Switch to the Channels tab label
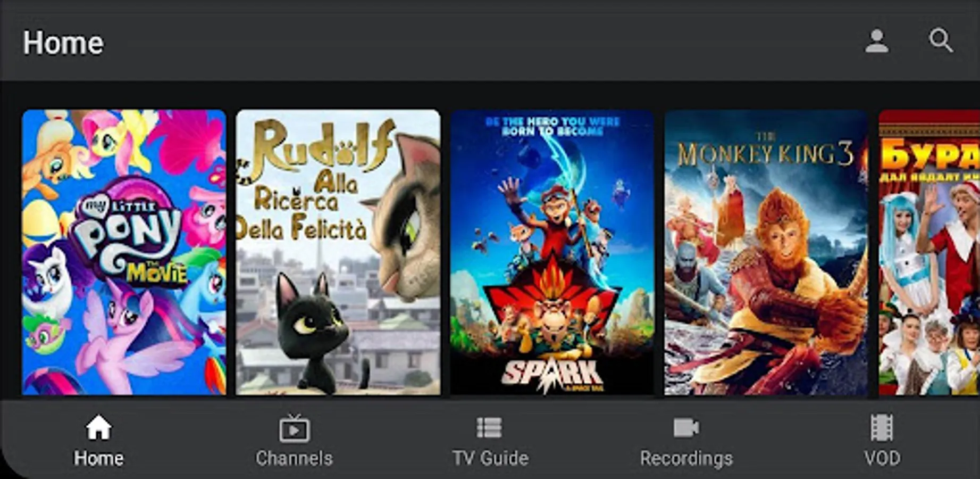The height and width of the screenshot is (479, 980). click(294, 458)
